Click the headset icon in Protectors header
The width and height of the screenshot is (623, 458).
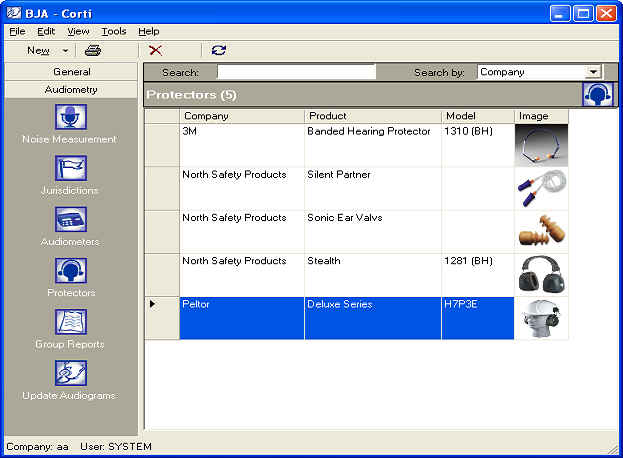(x=598, y=95)
